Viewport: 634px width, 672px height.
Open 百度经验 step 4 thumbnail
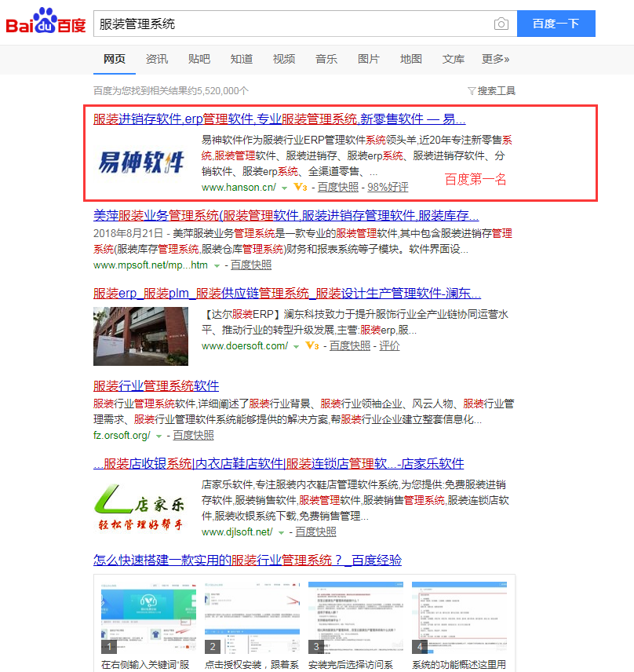click(x=459, y=619)
